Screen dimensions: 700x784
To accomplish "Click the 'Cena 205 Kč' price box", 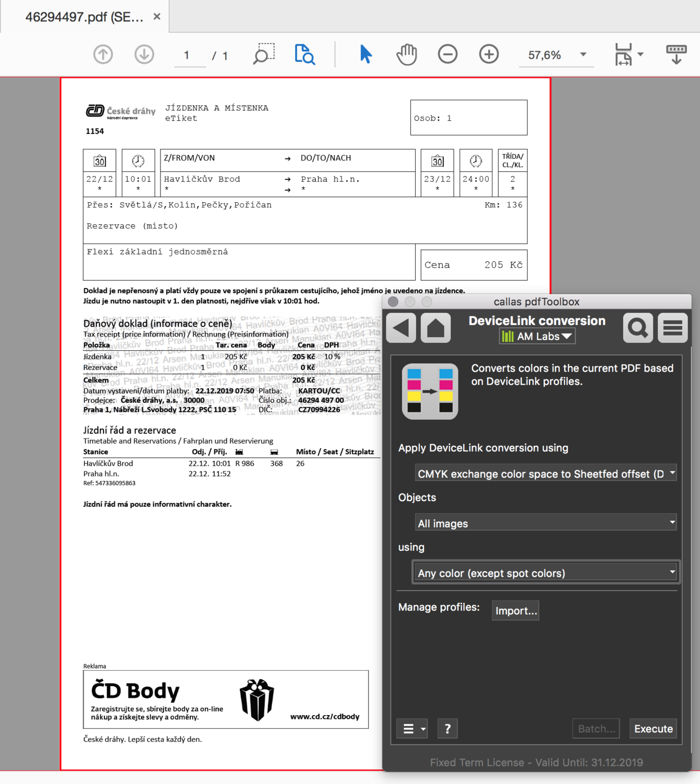I will (x=474, y=265).
